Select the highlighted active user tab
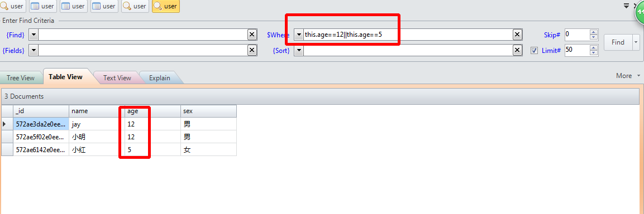Image resolution: width=644 pixels, height=214 pixels. 165,6
